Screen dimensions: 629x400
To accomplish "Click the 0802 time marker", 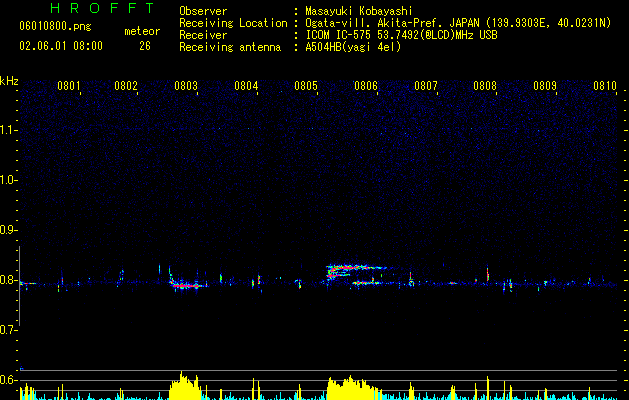I will pos(126,86).
